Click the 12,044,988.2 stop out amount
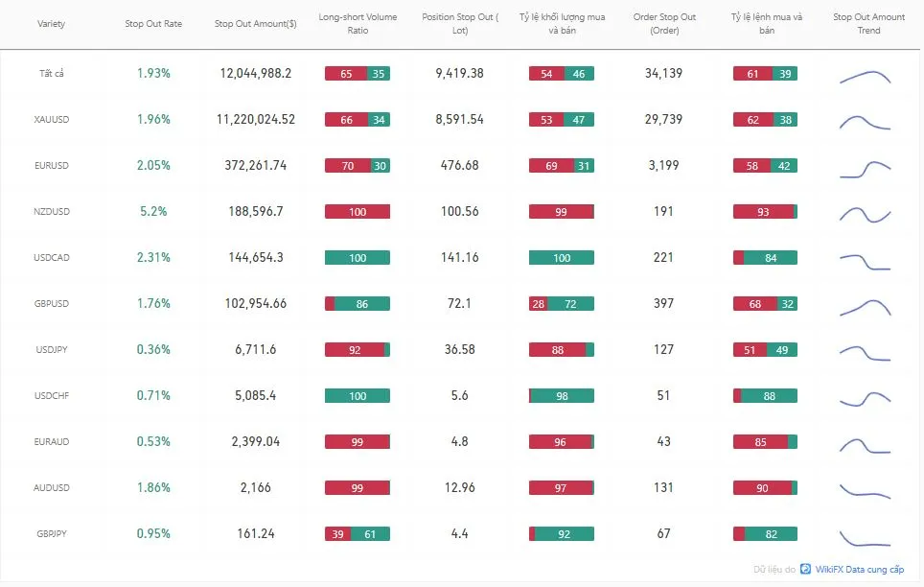 coord(256,73)
